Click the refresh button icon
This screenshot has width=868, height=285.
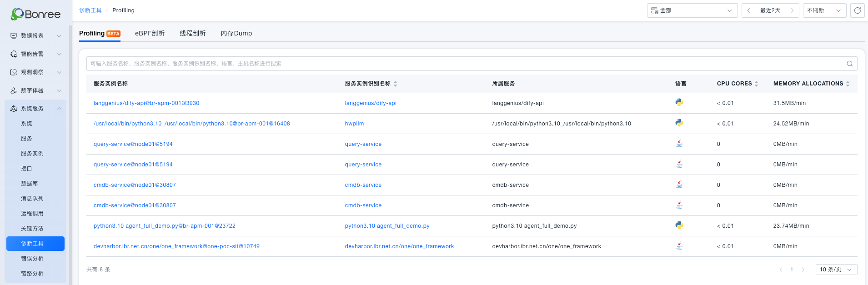coord(858,10)
